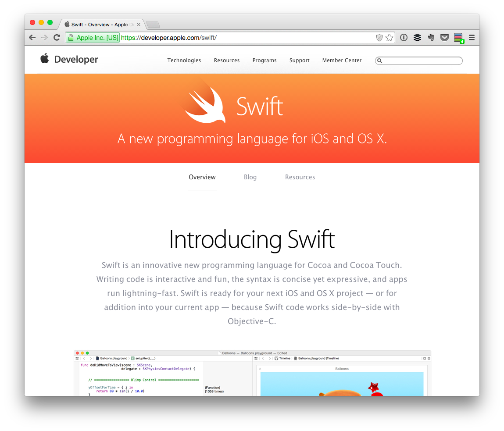Switch to the Blog tab

[250, 177]
